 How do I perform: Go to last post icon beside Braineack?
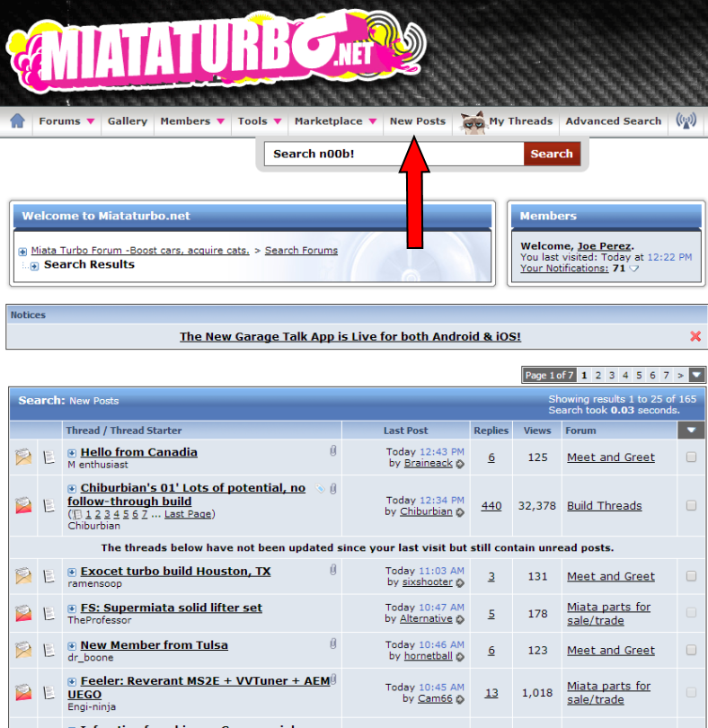(460, 464)
